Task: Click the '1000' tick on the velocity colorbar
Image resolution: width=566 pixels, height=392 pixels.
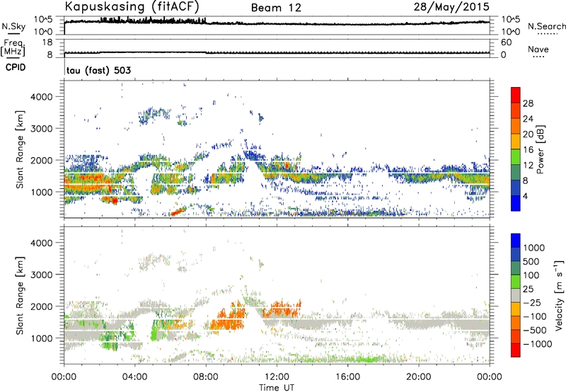Action: (x=533, y=248)
